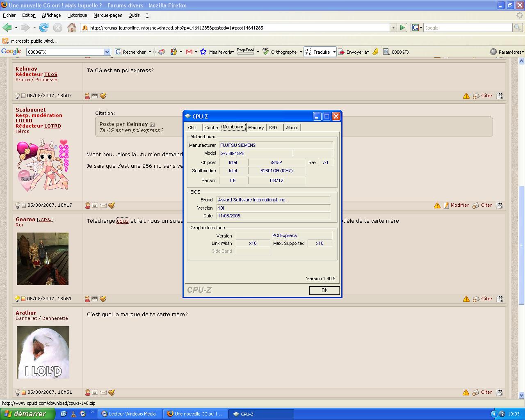The image size is (525, 420).
Task: Click the Firefox forward arrow button
Action: point(25,27)
